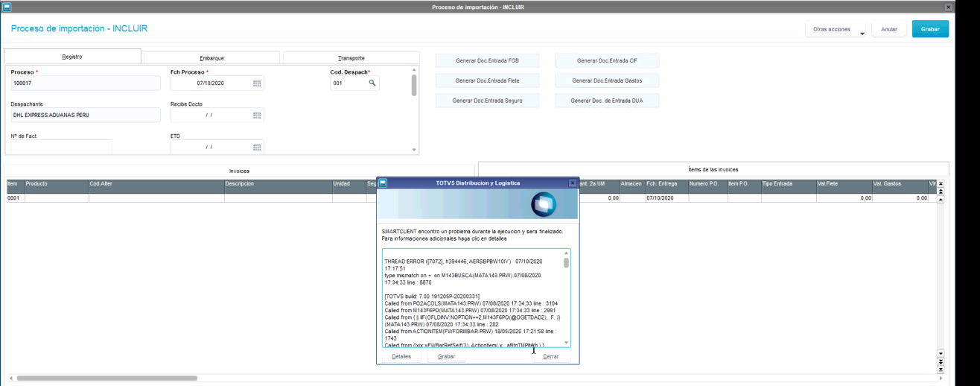Open calendar picker for Fch Proceso
980x386 pixels.
256,83
